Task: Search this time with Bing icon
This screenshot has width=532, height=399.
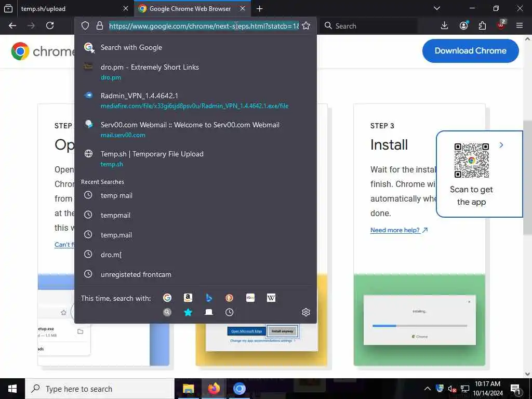Action: coord(209,298)
